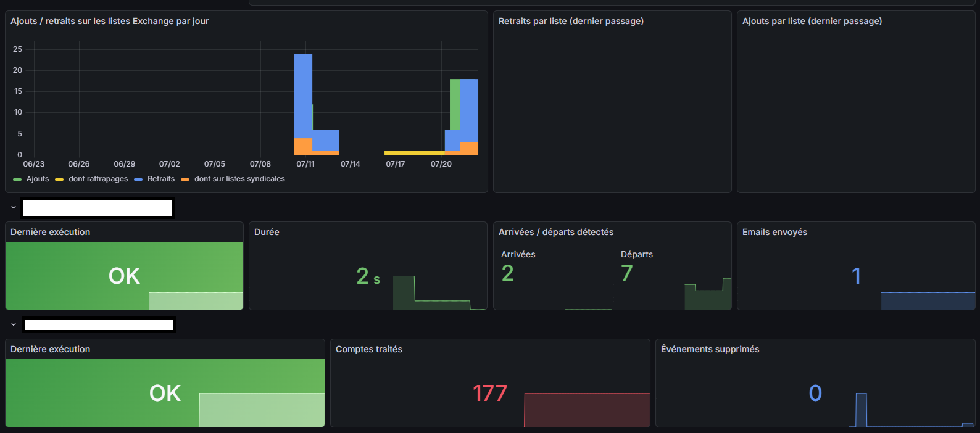This screenshot has height=433, width=980.
Task: Click the Comptes traités panel title
Action: coord(369,349)
